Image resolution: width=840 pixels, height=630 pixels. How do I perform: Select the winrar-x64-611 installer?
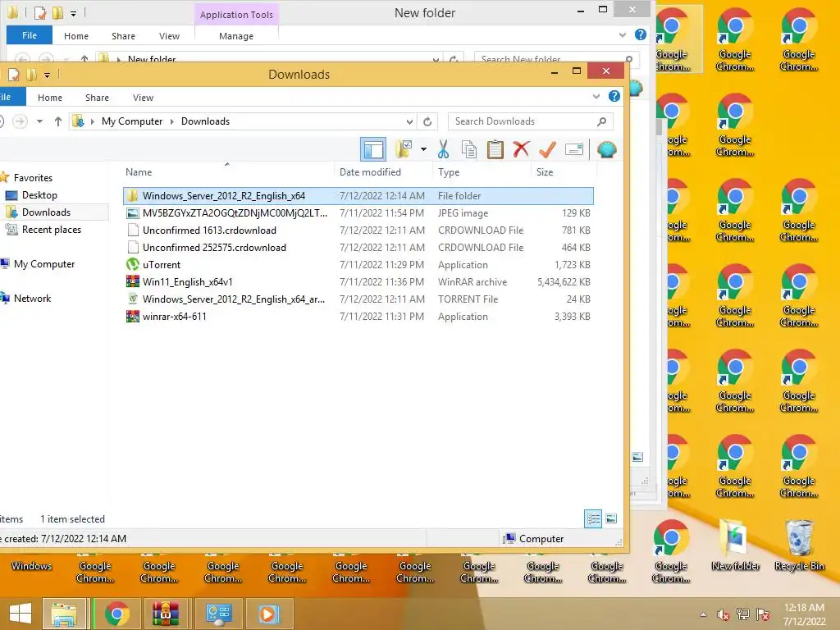[x=358, y=316]
